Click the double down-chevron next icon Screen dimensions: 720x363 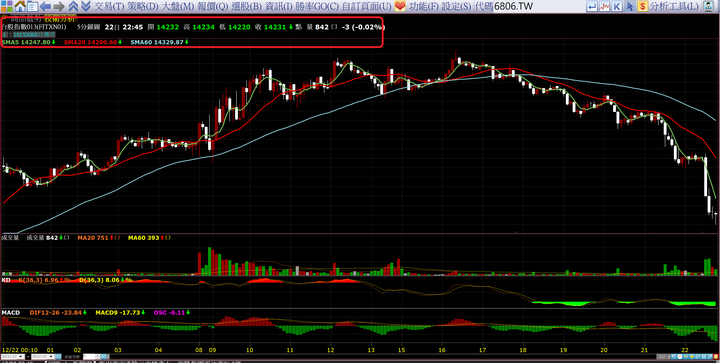pyautogui.click(x=85, y=6)
